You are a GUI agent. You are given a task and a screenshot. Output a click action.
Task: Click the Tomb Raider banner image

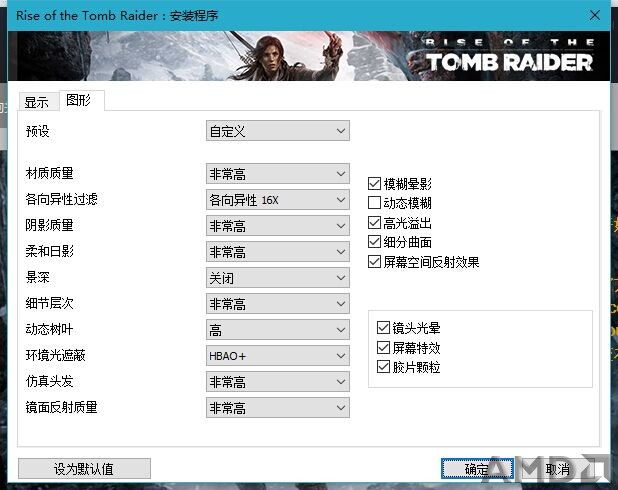[x=309, y=56]
